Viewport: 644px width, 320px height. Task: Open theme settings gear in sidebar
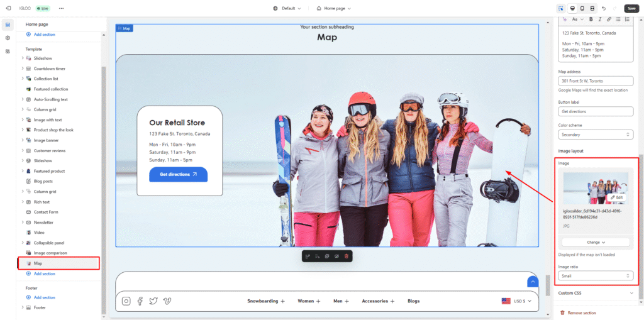pyautogui.click(x=8, y=38)
